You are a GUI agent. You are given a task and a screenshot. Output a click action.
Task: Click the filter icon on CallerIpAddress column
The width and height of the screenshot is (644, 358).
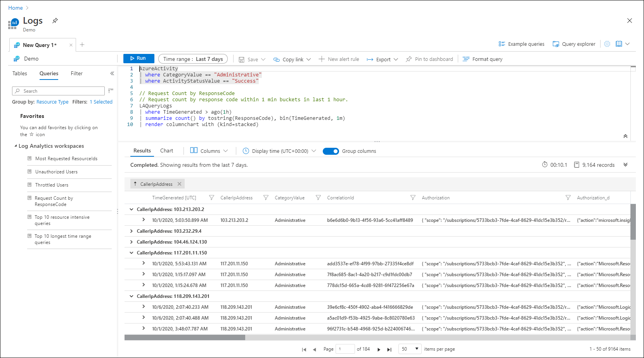266,198
